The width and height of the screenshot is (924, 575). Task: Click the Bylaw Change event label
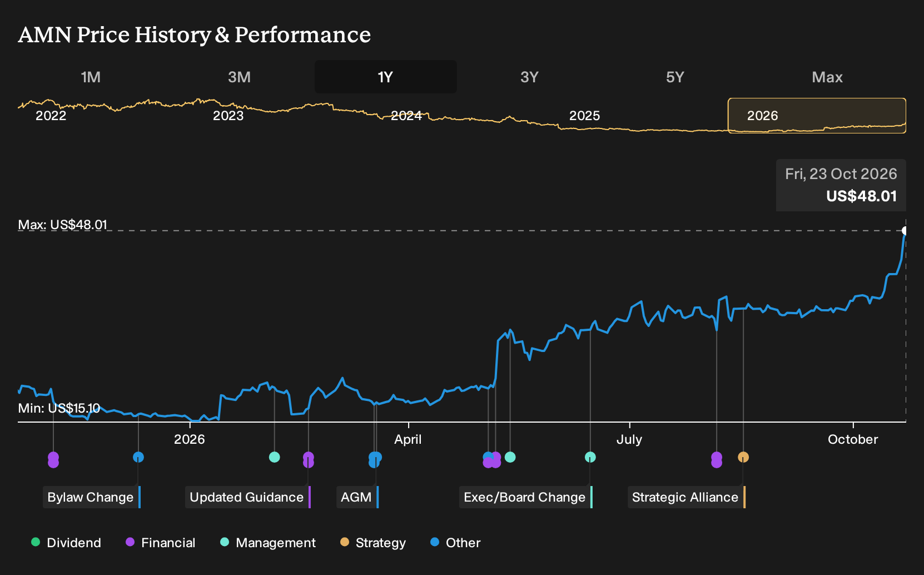pyautogui.click(x=92, y=497)
